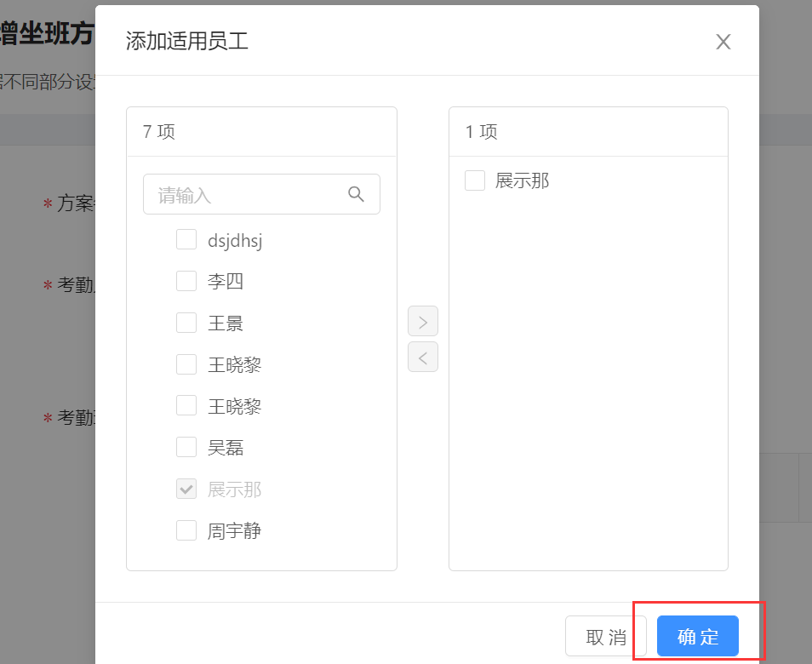Click the 展示那 label in right panel
Image resolution: width=812 pixels, height=664 pixels.
[522, 180]
